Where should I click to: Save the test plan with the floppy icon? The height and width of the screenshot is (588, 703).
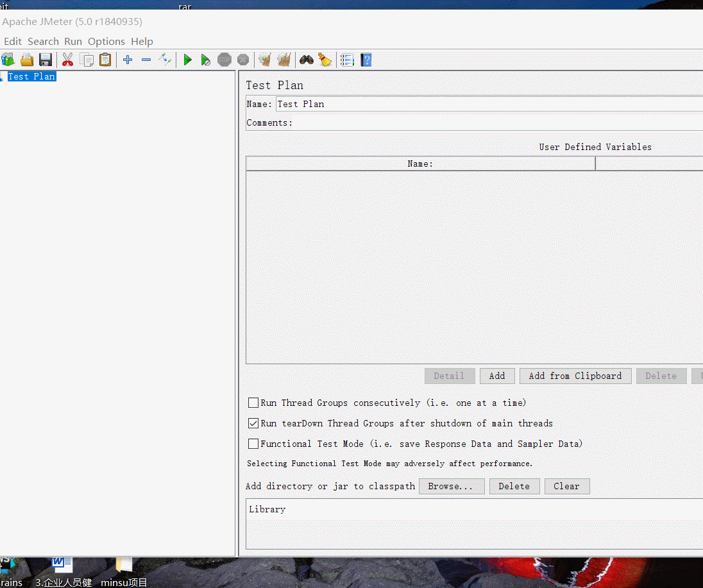click(46, 60)
